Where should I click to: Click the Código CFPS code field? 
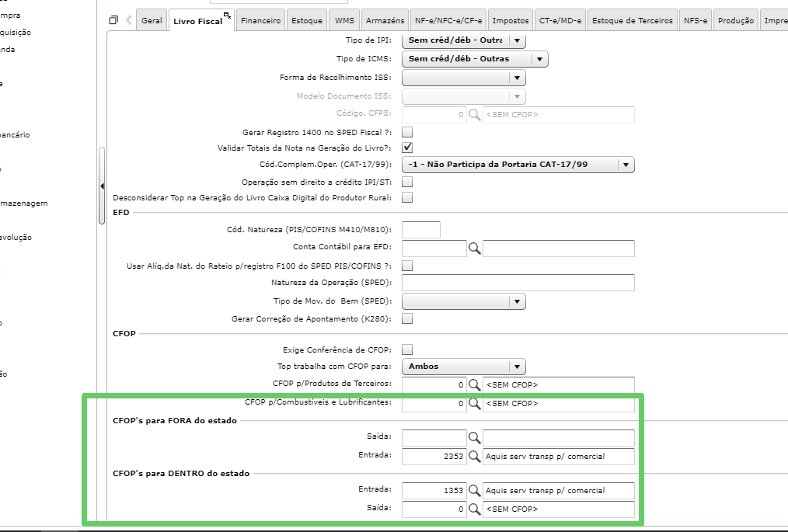tap(434, 114)
